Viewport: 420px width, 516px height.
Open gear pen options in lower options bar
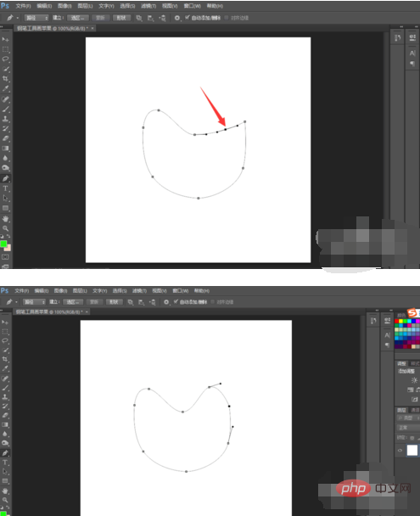coord(166,302)
